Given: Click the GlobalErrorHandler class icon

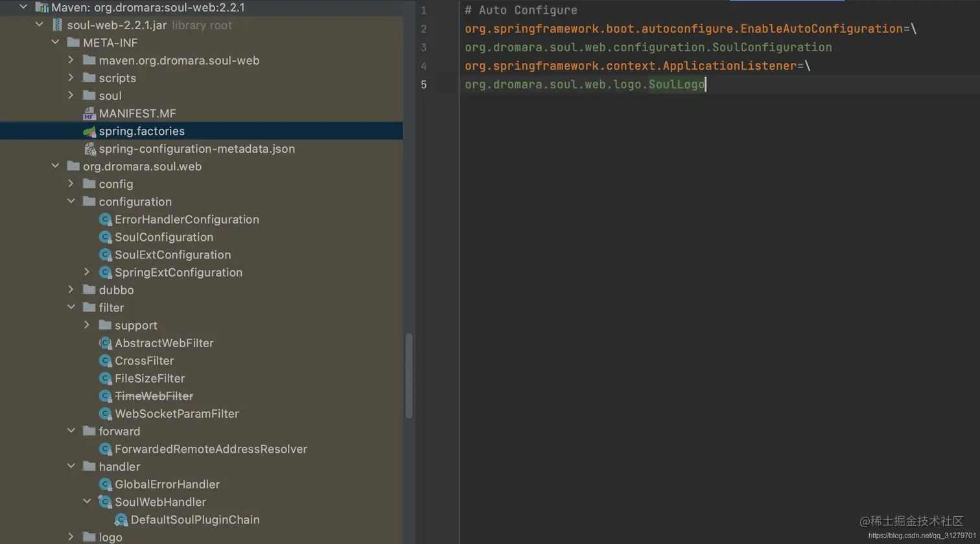Looking at the screenshot, I should pos(105,484).
